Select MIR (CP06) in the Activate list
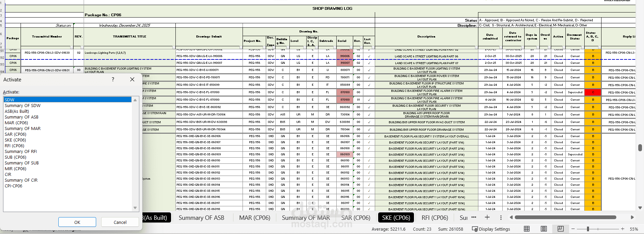This screenshot has height=234, width=644. click(x=16, y=168)
